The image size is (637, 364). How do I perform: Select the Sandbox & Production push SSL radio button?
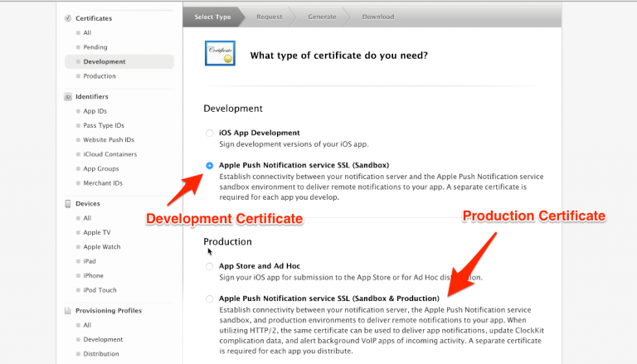pos(209,299)
